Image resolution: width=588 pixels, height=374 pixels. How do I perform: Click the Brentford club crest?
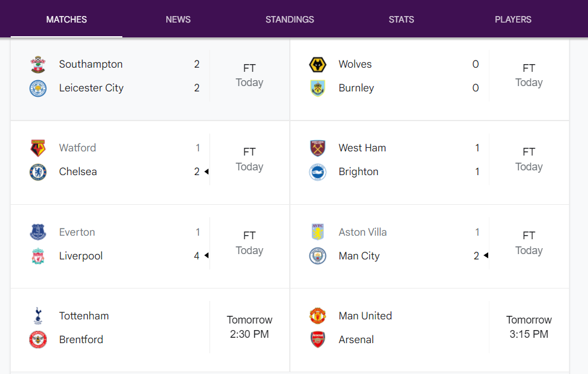click(38, 340)
